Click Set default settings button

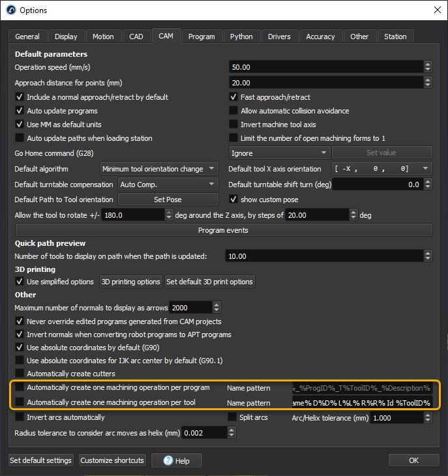coord(40,460)
